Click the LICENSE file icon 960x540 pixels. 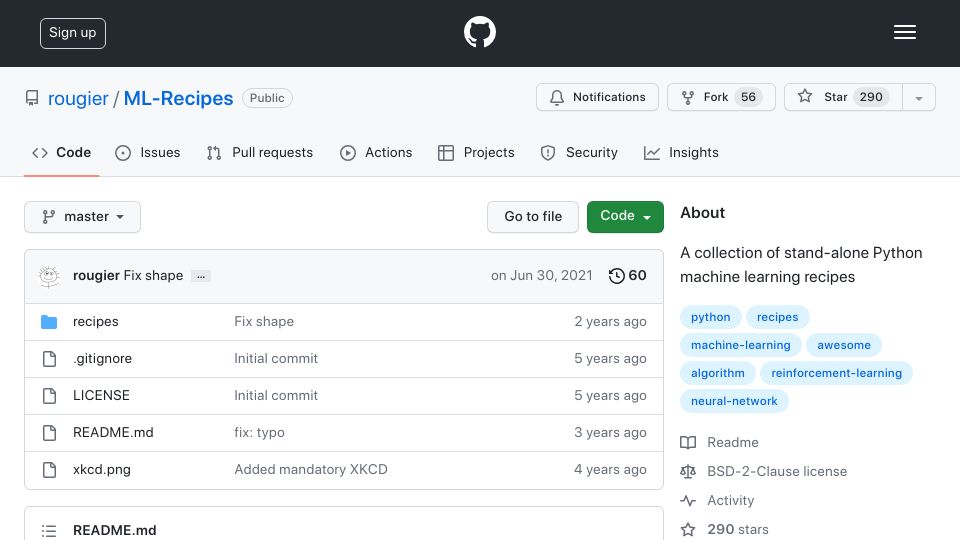click(x=49, y=396)
